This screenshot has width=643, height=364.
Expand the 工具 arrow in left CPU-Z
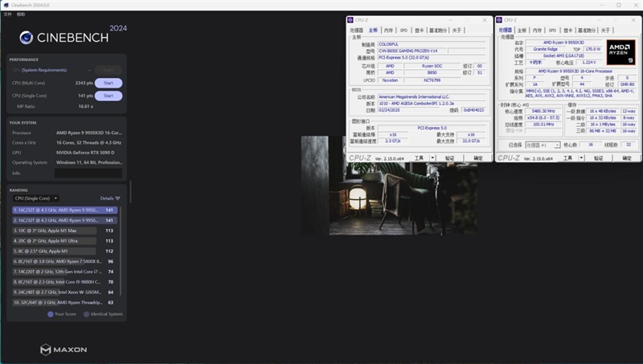click(433, 158)
